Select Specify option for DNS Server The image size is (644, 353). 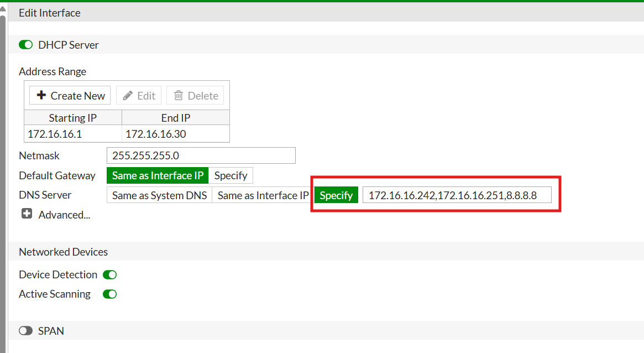pos(337,195)
